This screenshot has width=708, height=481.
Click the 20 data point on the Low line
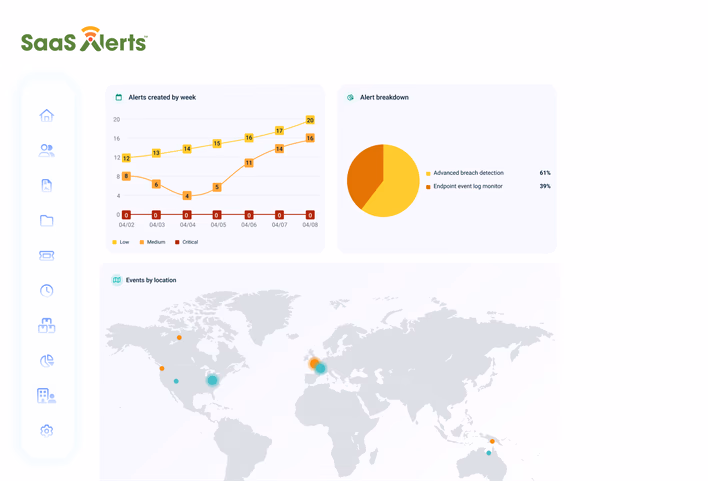click(310, 120)
